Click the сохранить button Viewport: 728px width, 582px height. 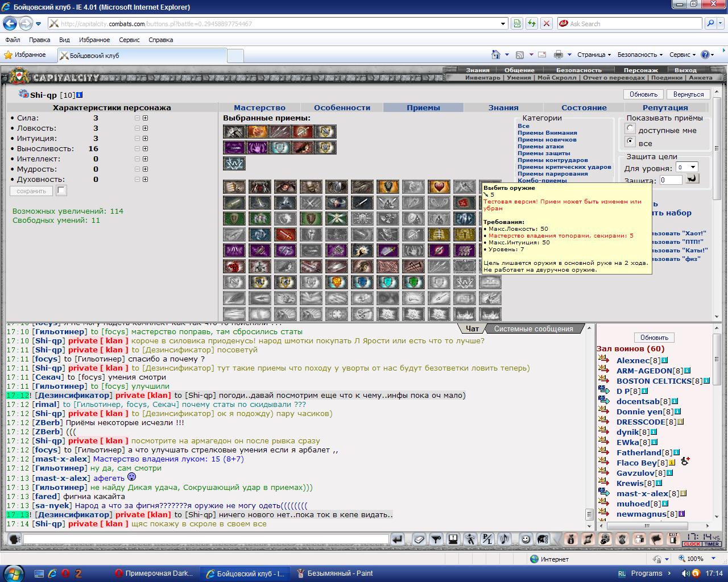31,191
